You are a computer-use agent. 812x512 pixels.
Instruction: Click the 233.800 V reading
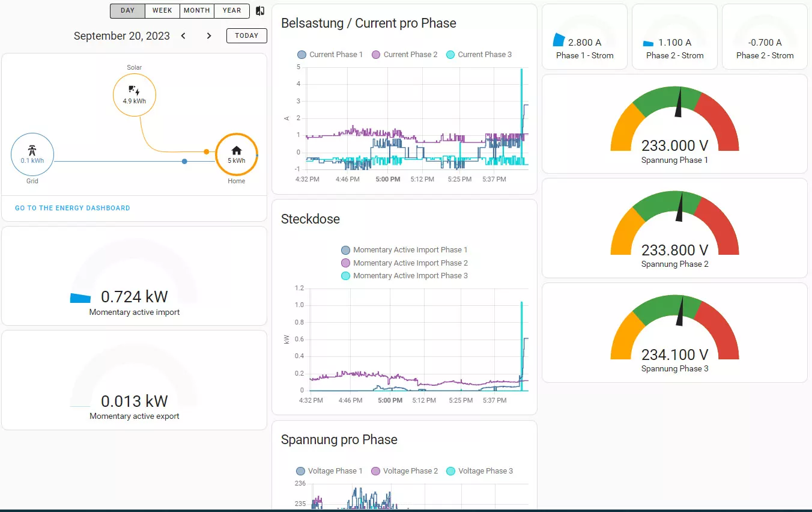[674, 250]
